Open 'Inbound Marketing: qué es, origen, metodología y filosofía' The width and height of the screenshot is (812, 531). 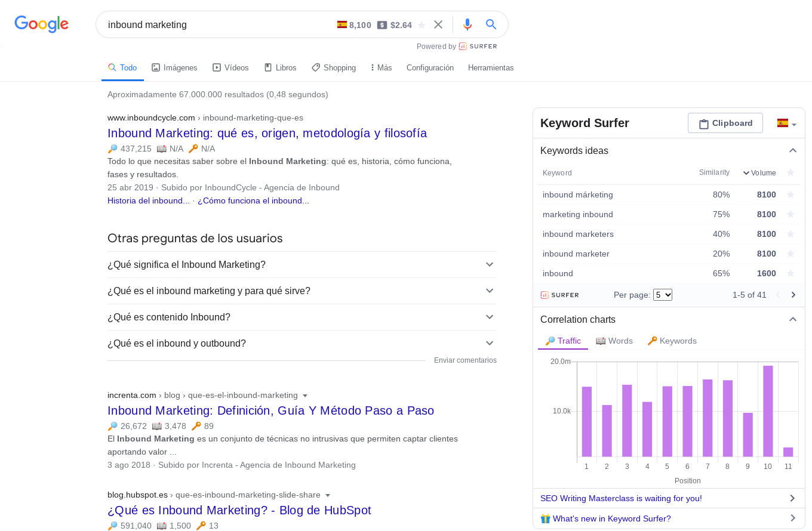click(x=267, y=133)
